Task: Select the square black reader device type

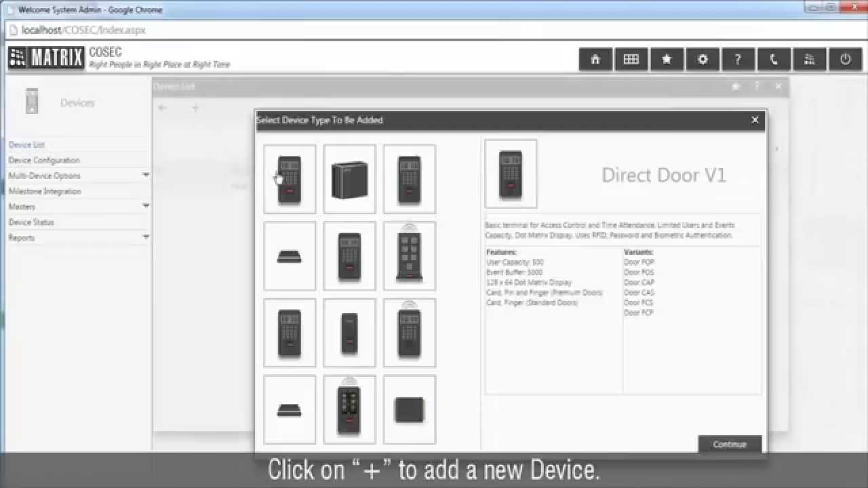Action: tap(409, 410)
